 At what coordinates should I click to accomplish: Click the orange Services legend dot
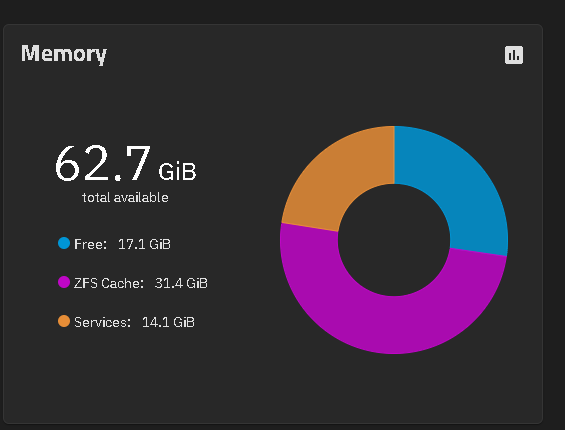coord(64,321)
